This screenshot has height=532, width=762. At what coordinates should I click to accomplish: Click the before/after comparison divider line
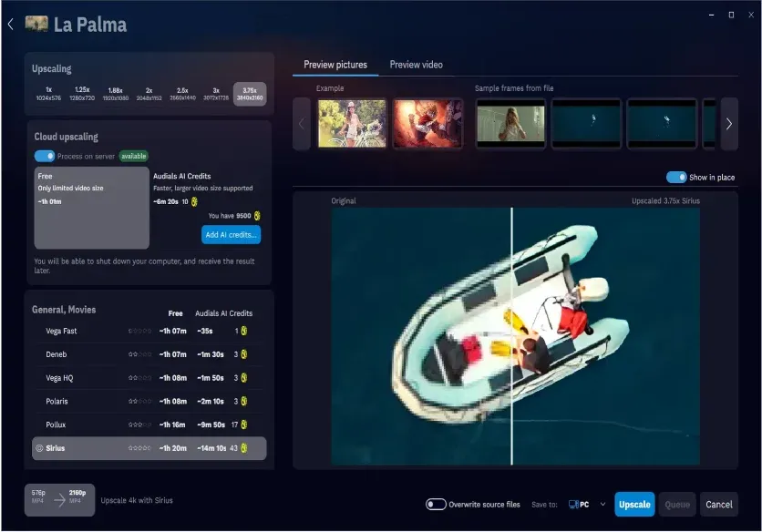click(511, 336)
